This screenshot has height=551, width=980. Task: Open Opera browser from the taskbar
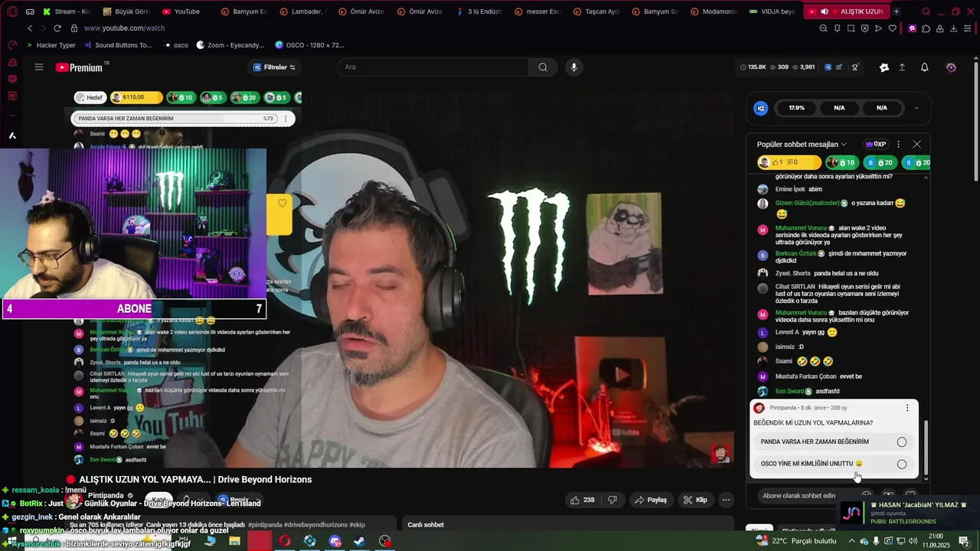[285, 541]
